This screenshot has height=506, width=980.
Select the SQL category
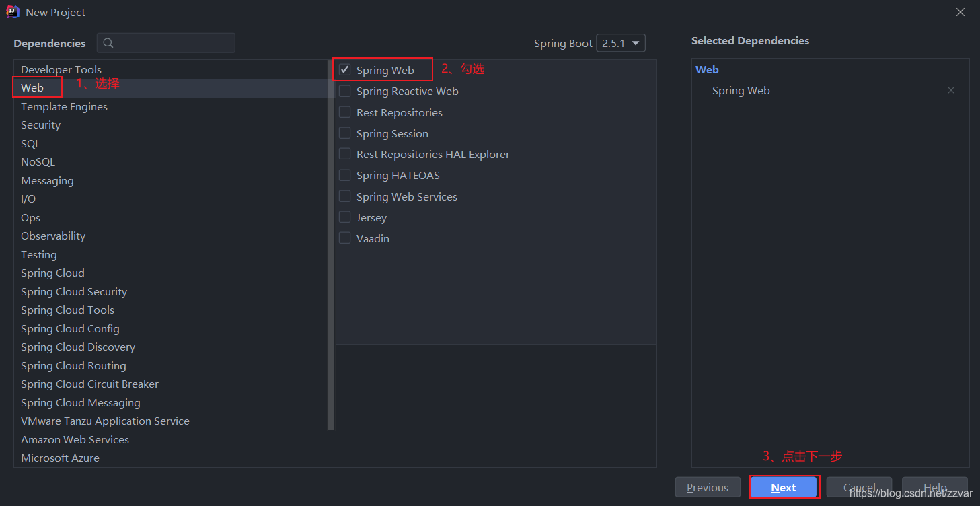pos(170,143)
